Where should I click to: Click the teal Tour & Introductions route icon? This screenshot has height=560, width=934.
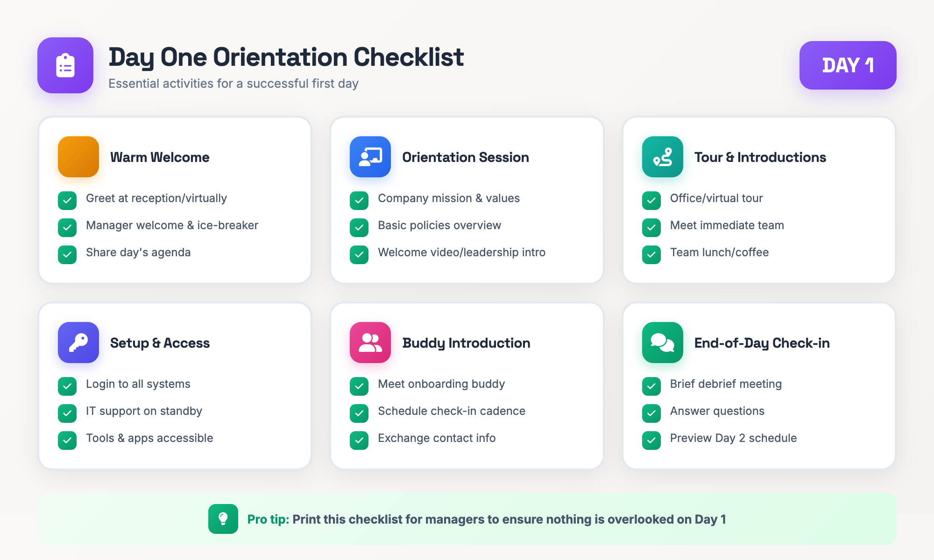663,157
